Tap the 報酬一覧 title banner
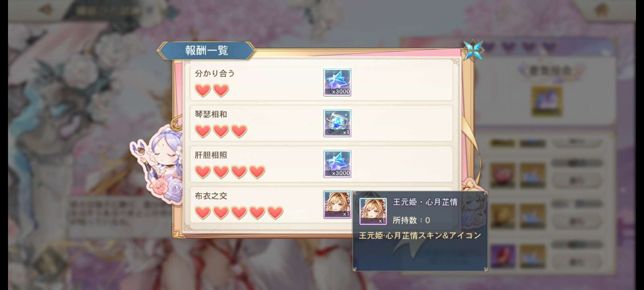 pos(206,50)
